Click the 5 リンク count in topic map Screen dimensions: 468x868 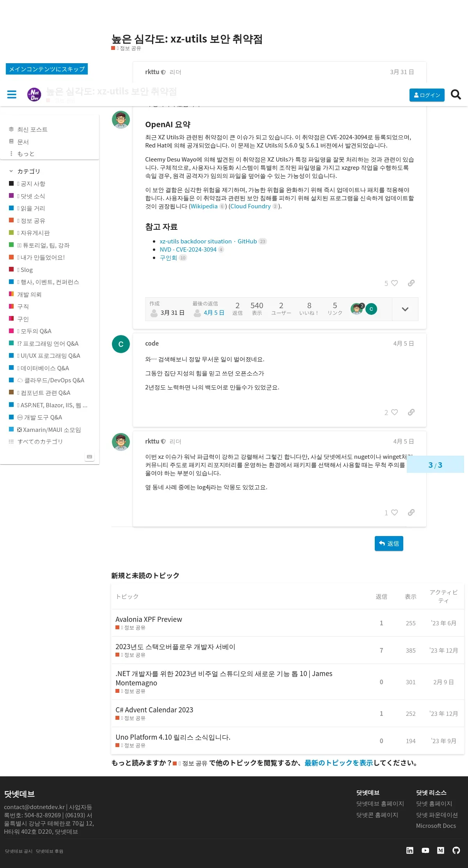click(x=335, y=309)
